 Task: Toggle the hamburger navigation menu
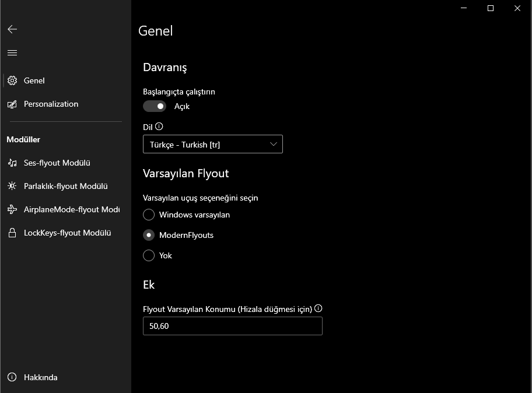tap(12, 53)
